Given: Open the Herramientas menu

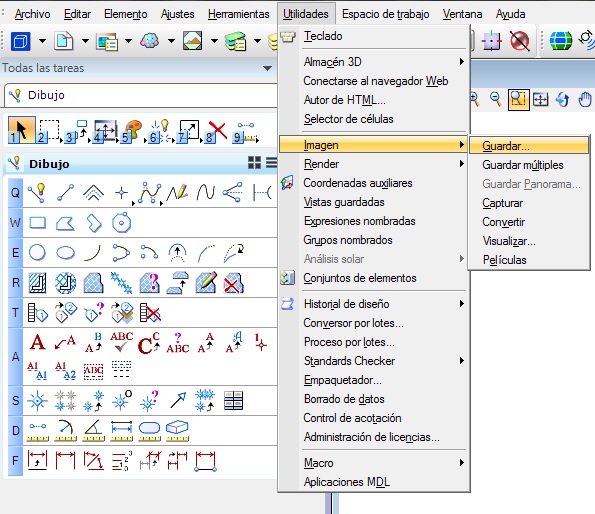Looking at the screenshot, I should [x=238, y=14].
